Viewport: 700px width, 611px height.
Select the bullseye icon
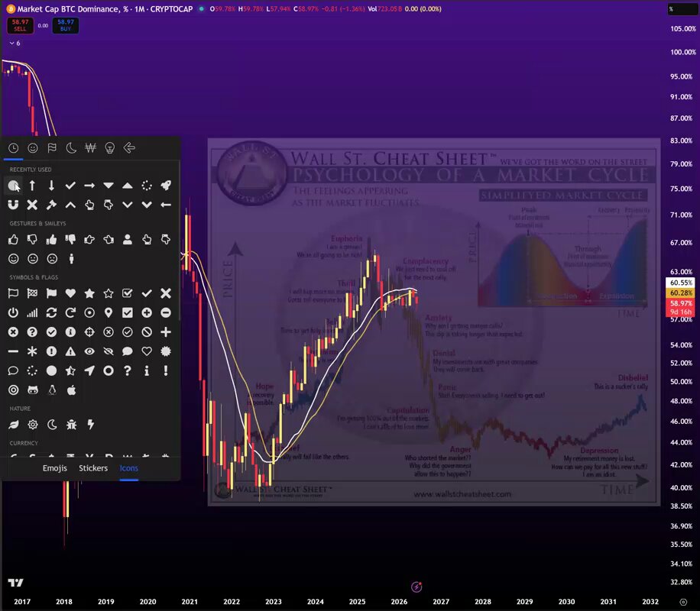tap(13, 390)
